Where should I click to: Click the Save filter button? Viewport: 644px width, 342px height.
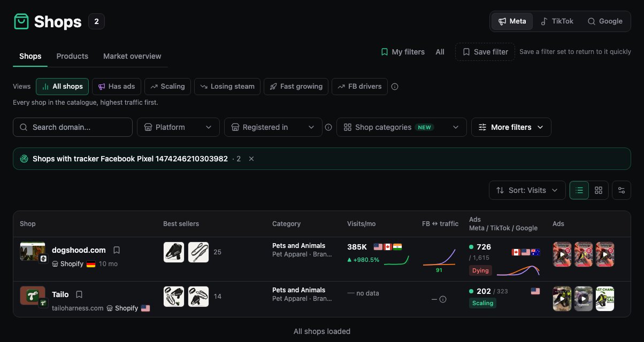(485, 52)
